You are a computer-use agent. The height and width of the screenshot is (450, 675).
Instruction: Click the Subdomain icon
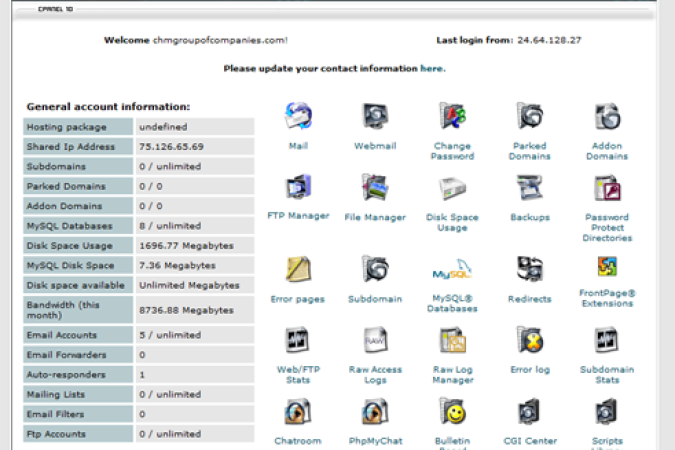[x=375, y=270]
